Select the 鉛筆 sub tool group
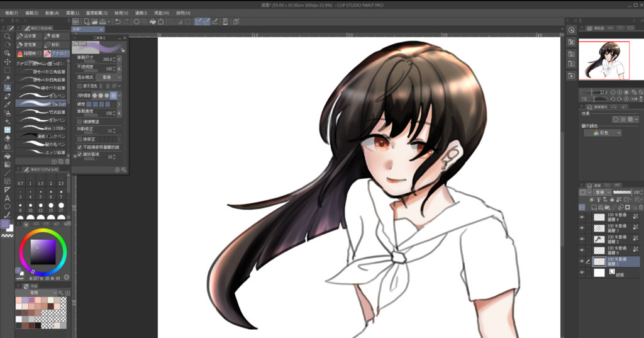Image resolution: width=644 pixels, height=338 pixels. [56, 36]
